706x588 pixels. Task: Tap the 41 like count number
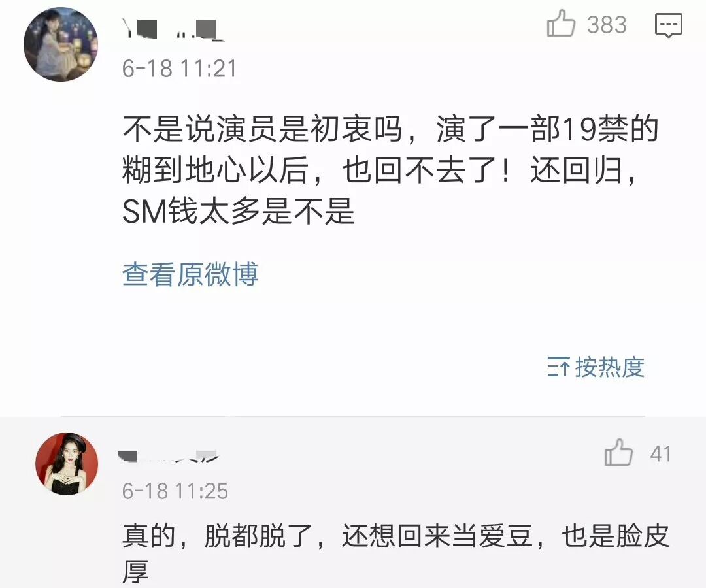660,454
